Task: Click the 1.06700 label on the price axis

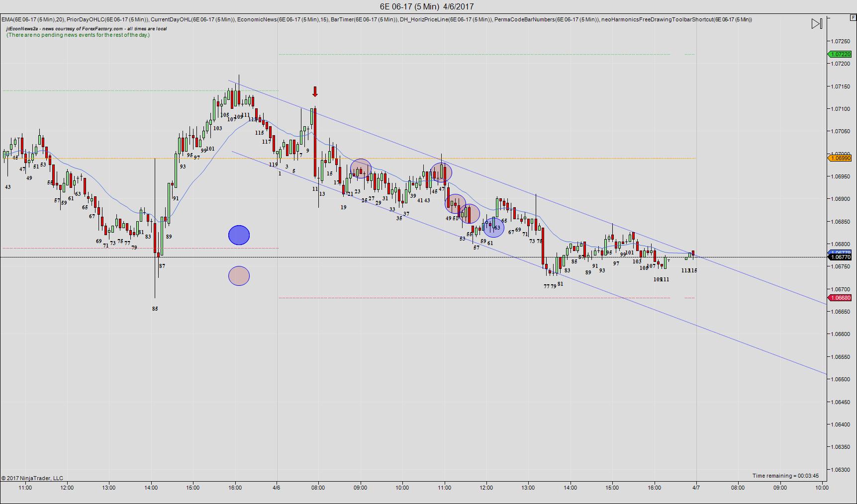Action: click(x=840, y=289)
